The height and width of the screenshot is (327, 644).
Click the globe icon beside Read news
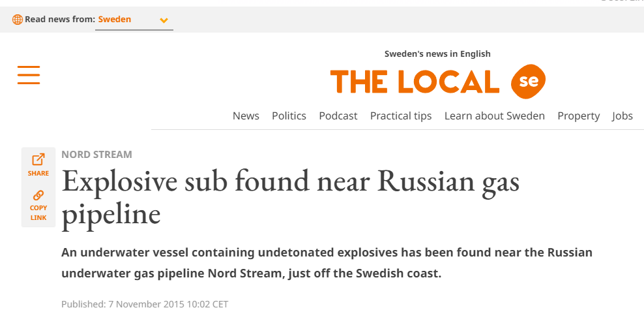[18, 20]
